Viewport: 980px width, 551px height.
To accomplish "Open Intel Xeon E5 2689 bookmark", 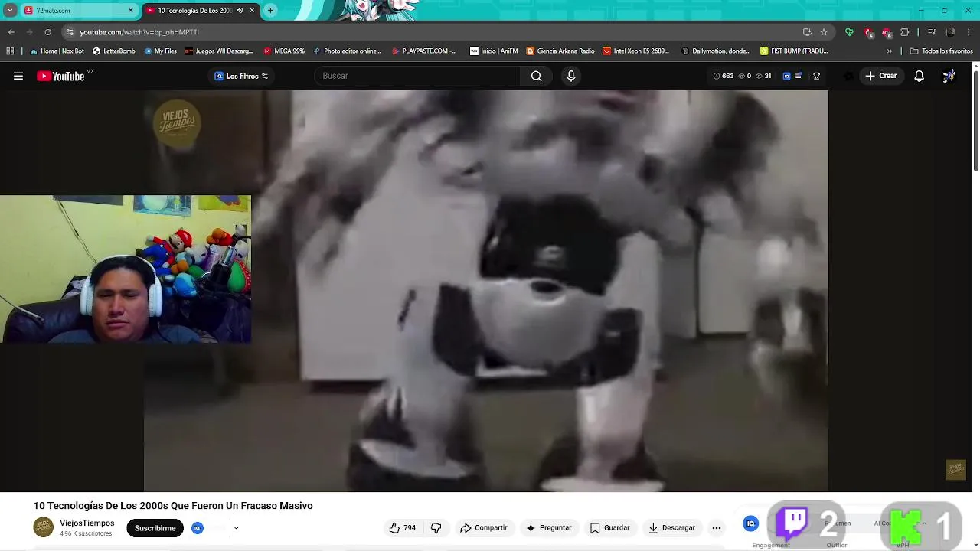I will (x=636, y=51).
